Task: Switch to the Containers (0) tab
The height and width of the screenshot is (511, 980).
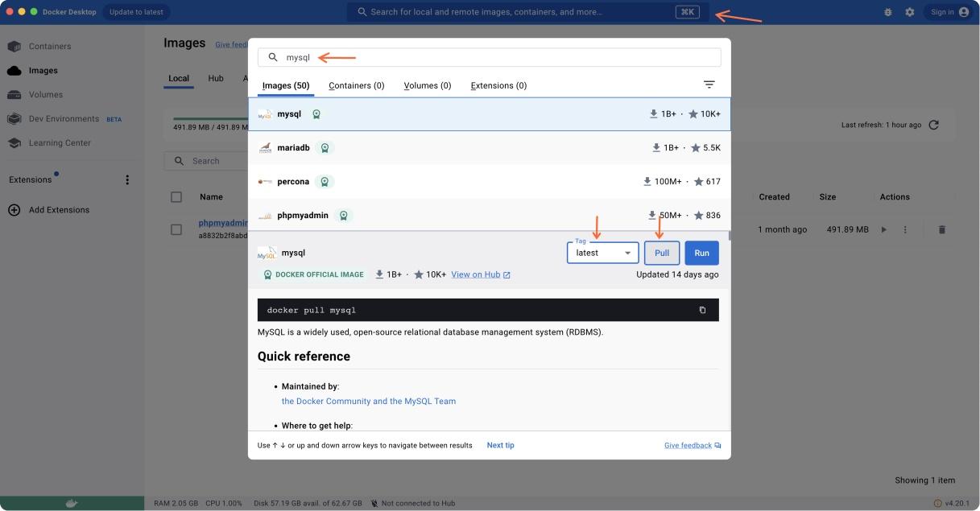Action: tap(356, 84)
